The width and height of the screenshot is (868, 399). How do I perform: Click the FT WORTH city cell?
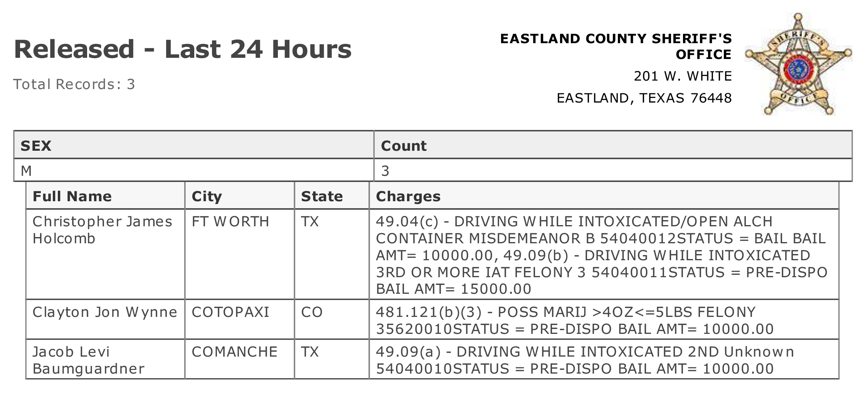click(x=239, y=254)
